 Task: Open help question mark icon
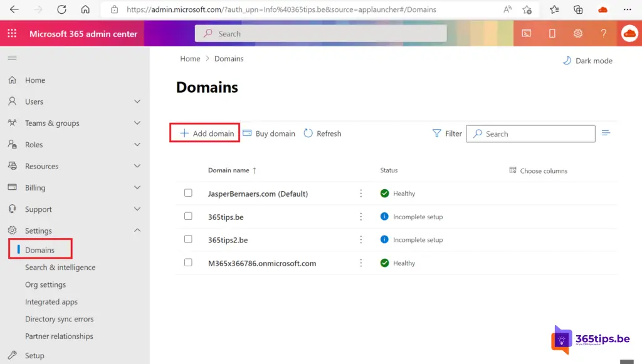(x=604, y=34)
